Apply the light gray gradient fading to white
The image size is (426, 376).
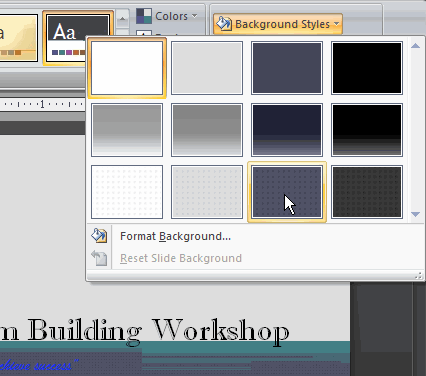(x=127, y=130)
